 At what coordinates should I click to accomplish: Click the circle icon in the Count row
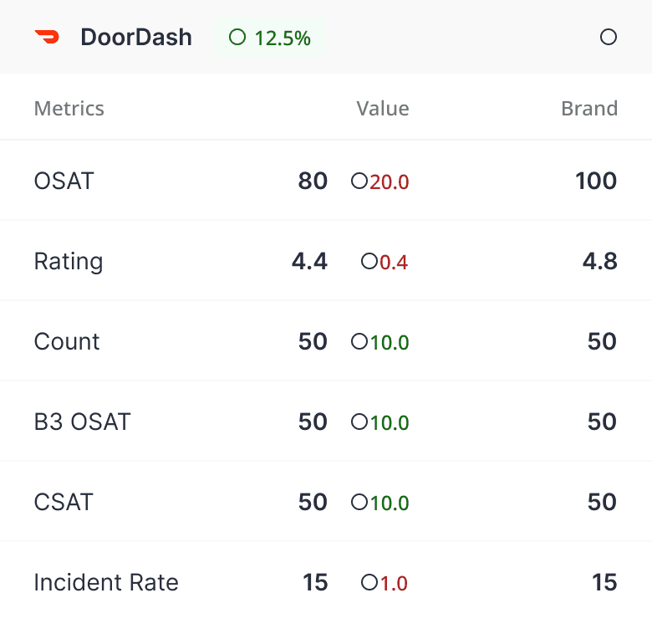(x=359, y=342)
